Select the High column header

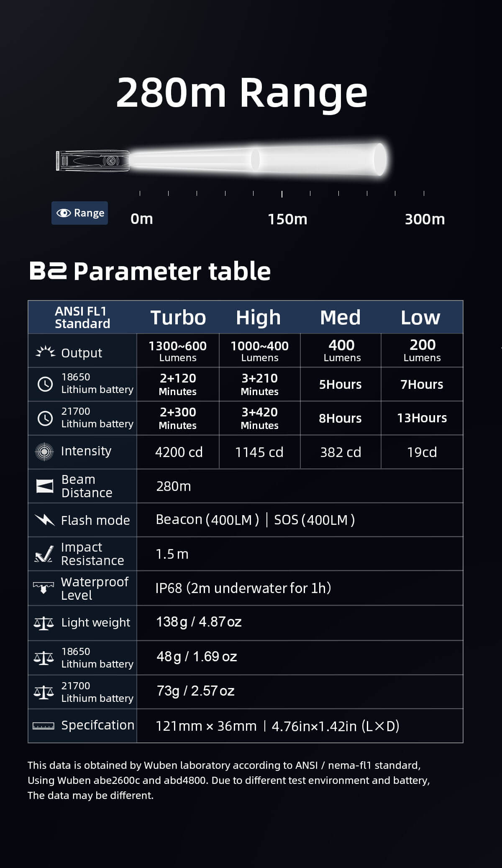click(258, 317)
